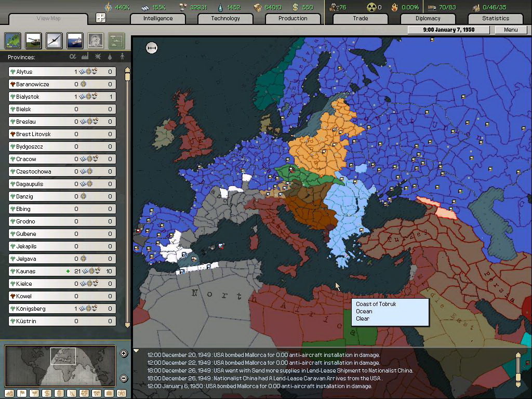
Task: Click the message log scroll-down arrow
Action: [518, 384]
